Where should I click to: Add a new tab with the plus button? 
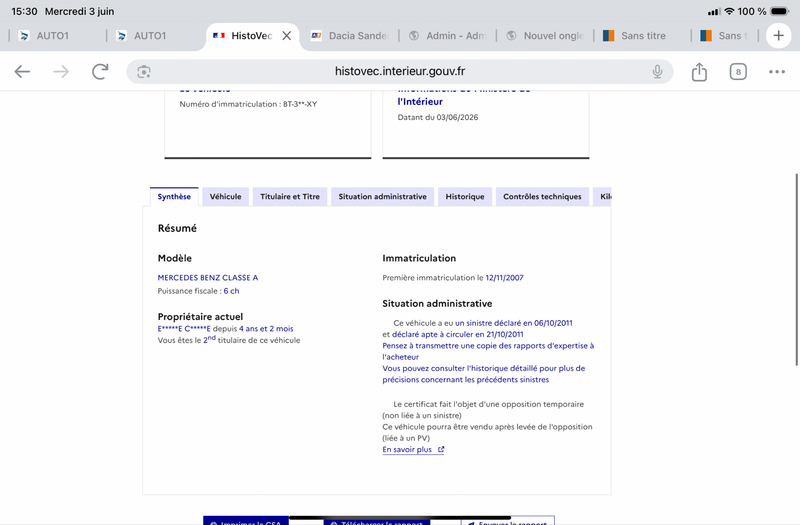click(x=778, y=36)
